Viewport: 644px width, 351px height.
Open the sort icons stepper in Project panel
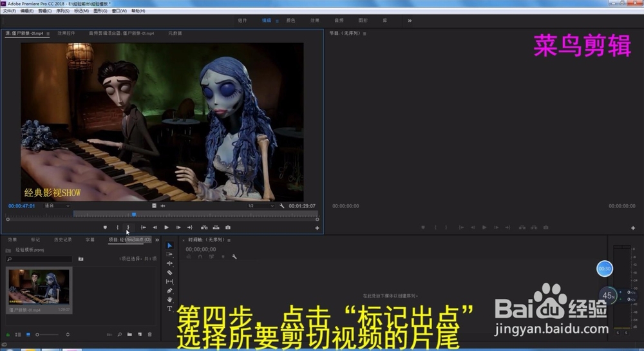click(68, 335)
